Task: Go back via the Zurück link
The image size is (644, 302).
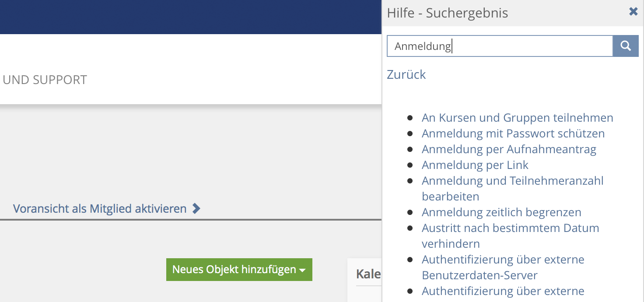Action: point(406,74)
